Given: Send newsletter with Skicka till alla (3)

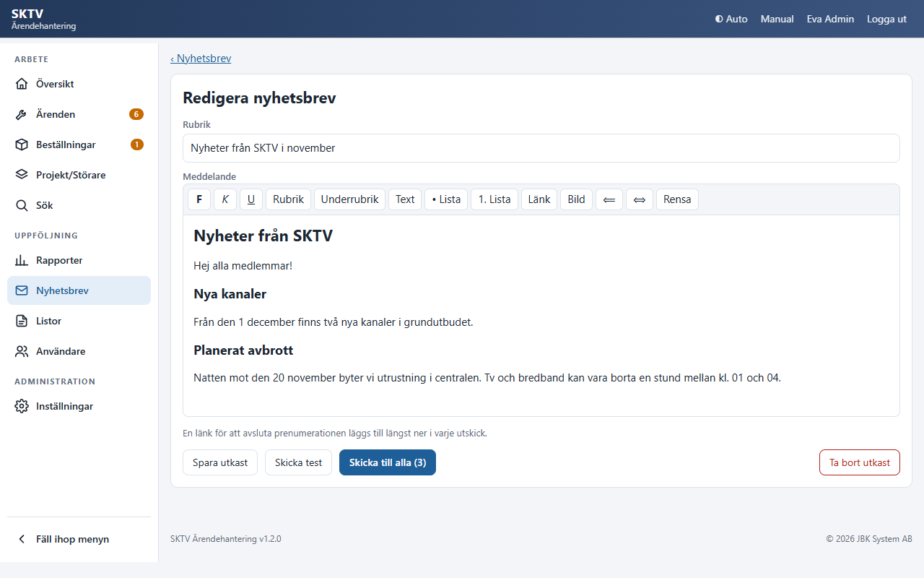Looking at the screenshot, I should [388, 462].
